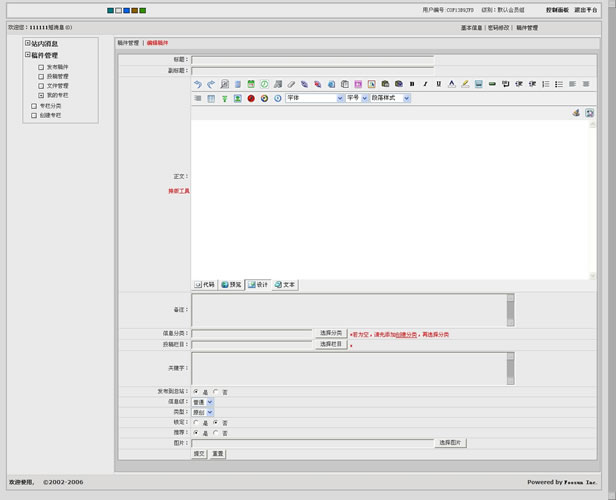Image resolution: width=616 pixels, height=500 pixels.
Task: Click the broom icon above the editor
Action: (576, 113)
